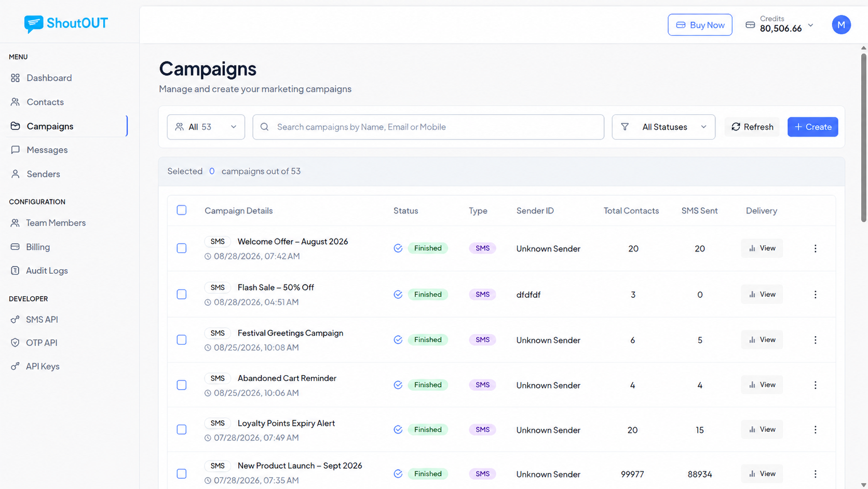Click the clock icon beside 08/28/2026, 07:42 AM

(208, 257)
